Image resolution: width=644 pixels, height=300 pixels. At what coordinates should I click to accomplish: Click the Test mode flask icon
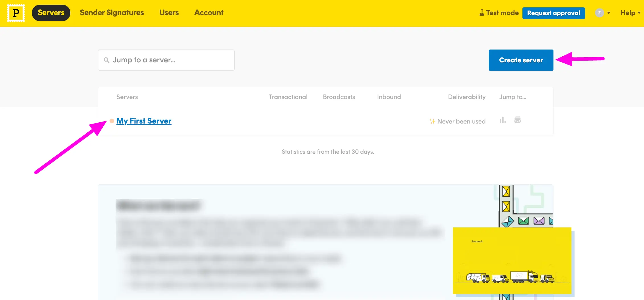coord(482,13)
